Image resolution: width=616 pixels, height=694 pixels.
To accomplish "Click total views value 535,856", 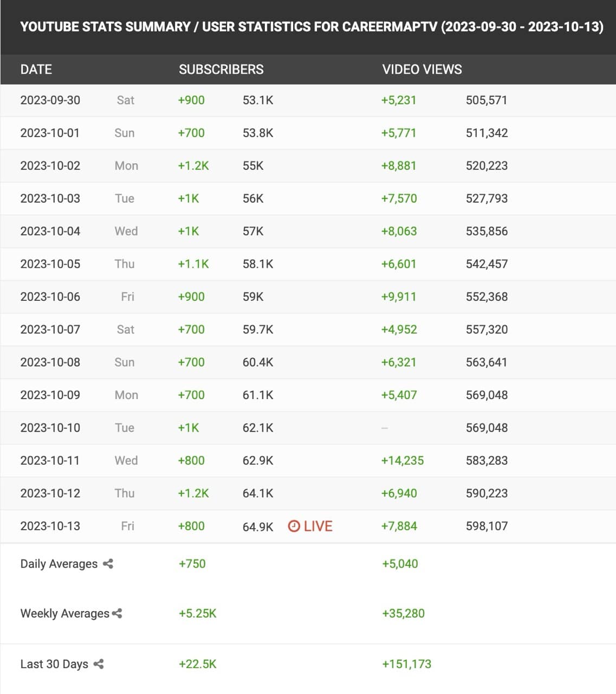I will 487,231.
